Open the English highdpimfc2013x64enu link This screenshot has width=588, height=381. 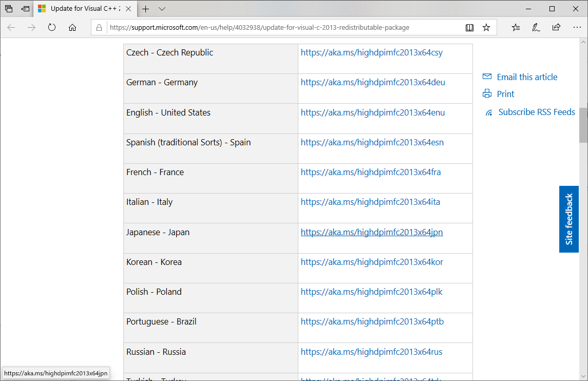point(373,112)
